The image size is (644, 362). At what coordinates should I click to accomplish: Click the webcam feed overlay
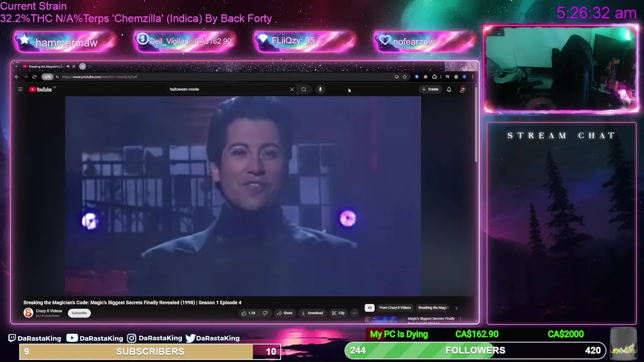click(x=561, y=69)
